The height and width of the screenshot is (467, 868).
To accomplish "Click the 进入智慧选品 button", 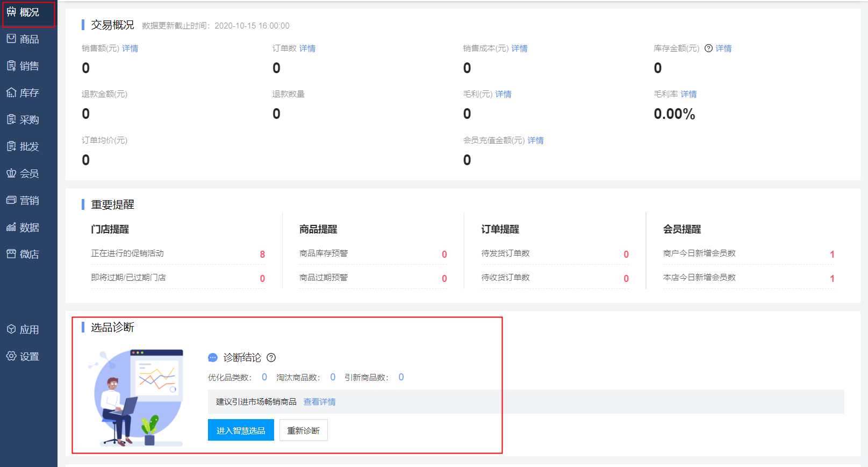I will click(x=241, y=430).
